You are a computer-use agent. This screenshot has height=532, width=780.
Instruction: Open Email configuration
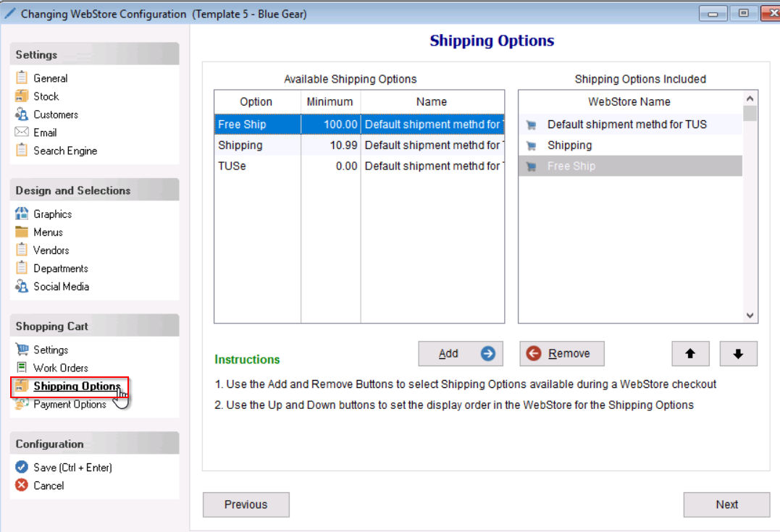click(x=45, y=132)
